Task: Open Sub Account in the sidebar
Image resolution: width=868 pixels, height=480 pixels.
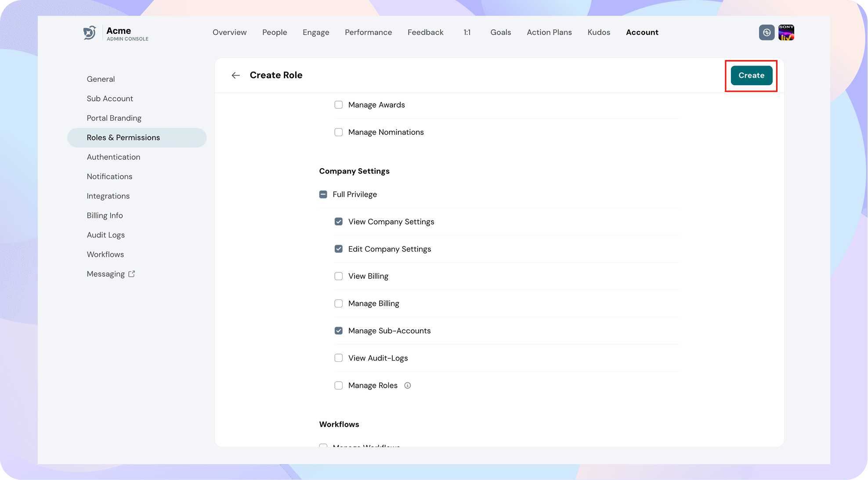Action: pyautogui.click(x=137, y=99)
